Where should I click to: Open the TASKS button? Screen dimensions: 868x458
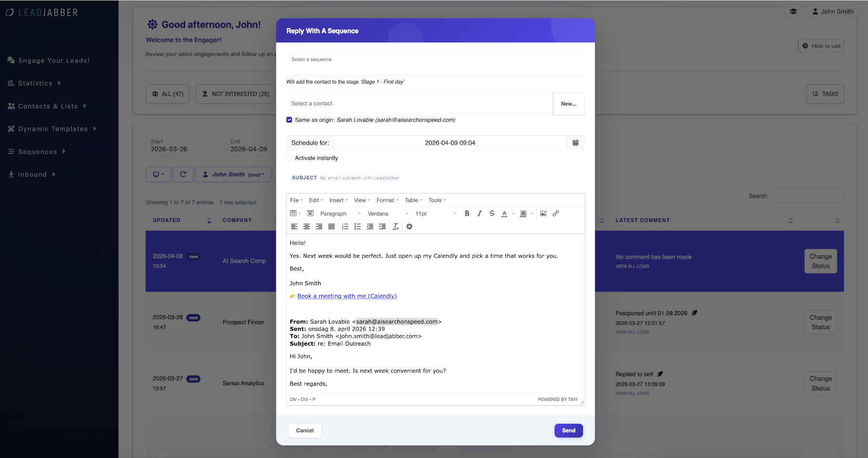pyautogui.click(x=825, y=94)
